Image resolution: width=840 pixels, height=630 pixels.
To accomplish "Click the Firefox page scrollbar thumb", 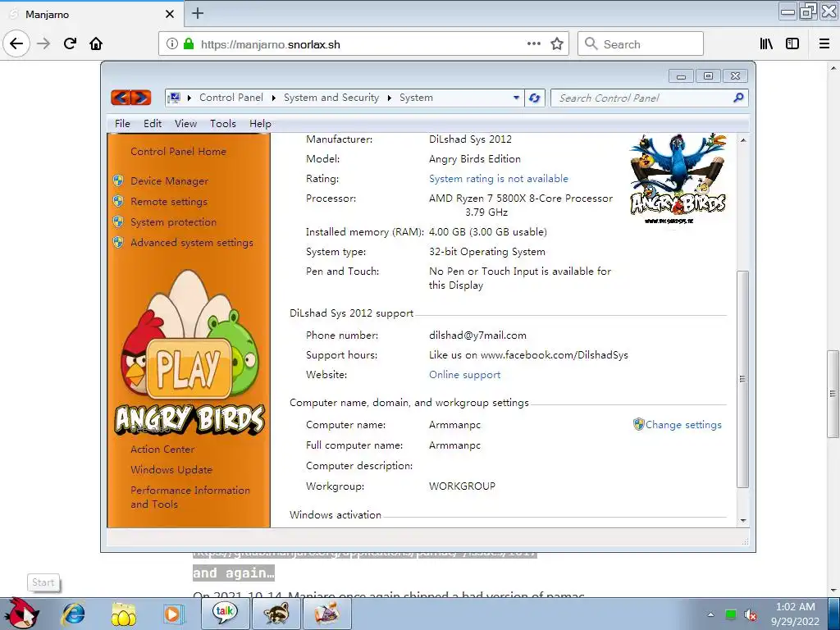I will point(833,394).
